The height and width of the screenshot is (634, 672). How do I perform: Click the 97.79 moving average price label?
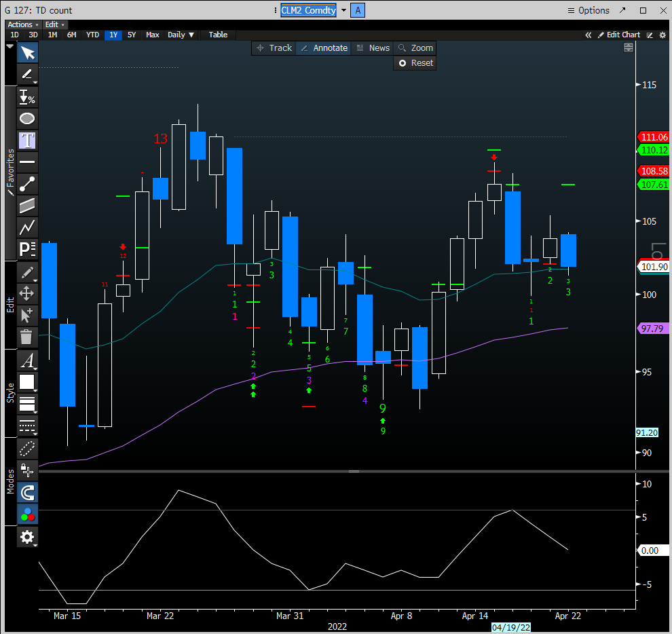point(653,329)
